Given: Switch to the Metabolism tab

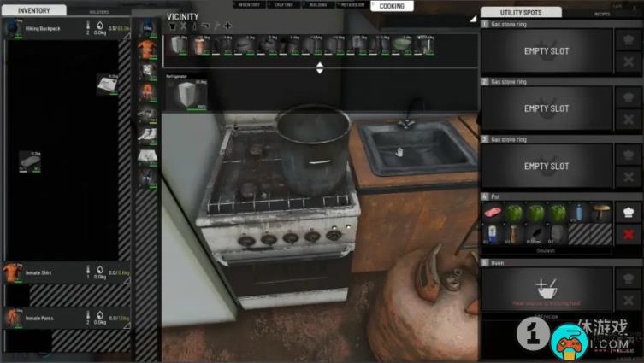Looking at the screenshot, I should tap(353, 5).
